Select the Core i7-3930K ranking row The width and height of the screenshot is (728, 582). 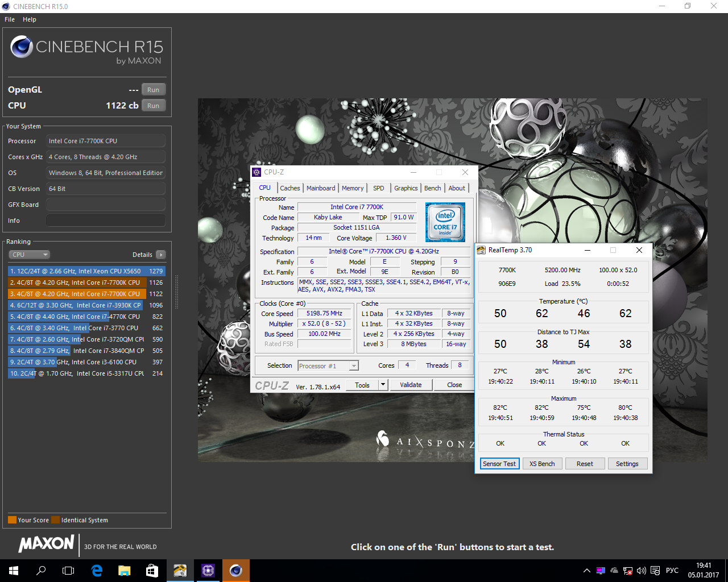86,305
